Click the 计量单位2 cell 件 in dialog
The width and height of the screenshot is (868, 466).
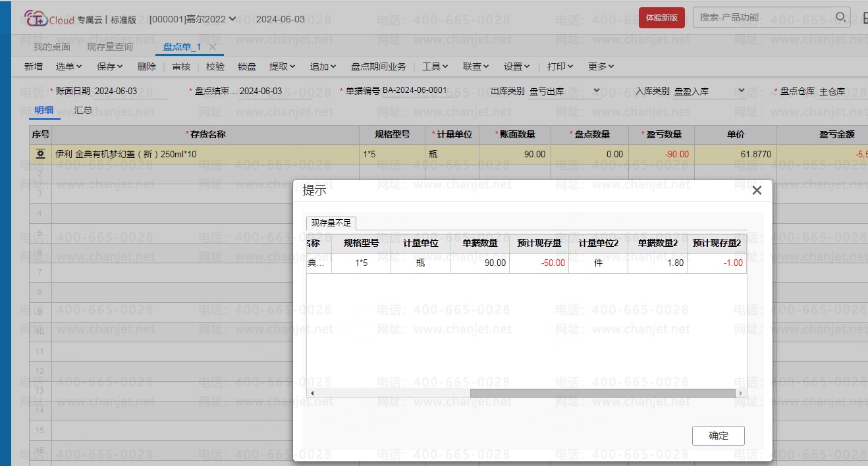[x=598, y=263]
